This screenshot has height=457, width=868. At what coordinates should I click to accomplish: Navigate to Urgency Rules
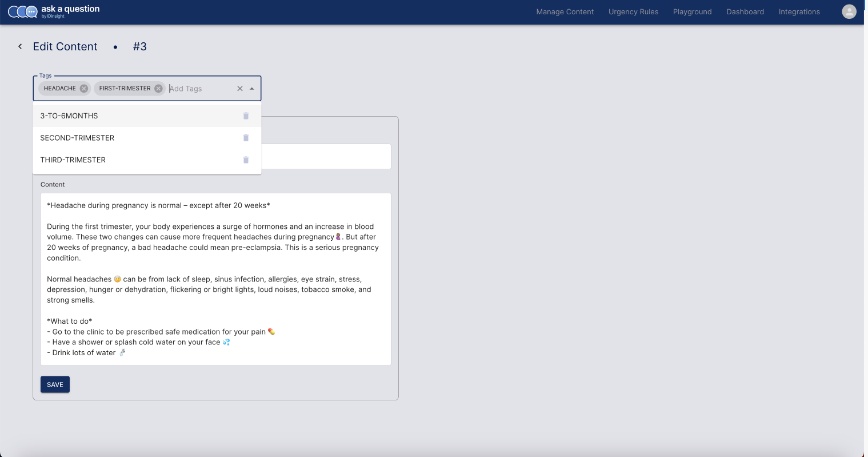point(633,12)
